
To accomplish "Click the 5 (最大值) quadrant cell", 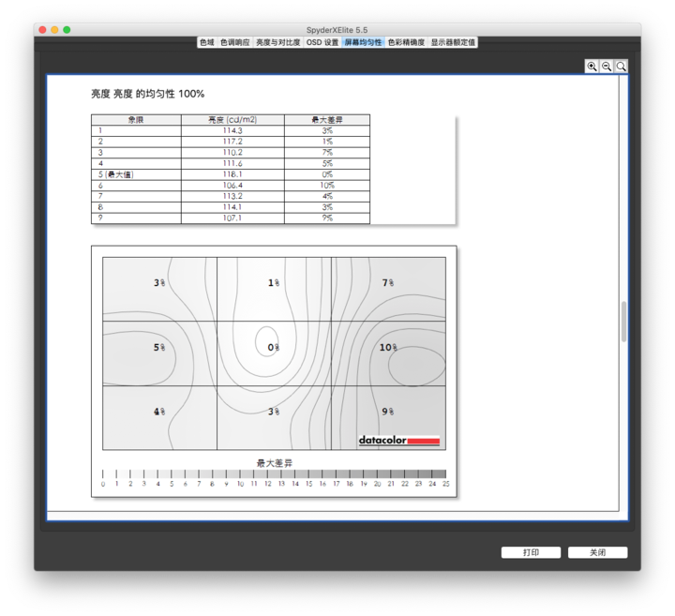I will pos(136,174).
